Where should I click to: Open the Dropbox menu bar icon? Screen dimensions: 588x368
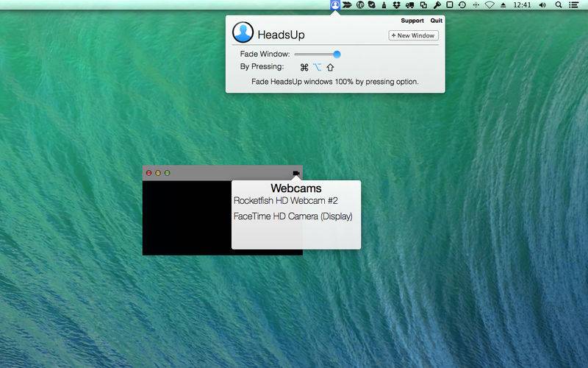[x=396, y=5]
